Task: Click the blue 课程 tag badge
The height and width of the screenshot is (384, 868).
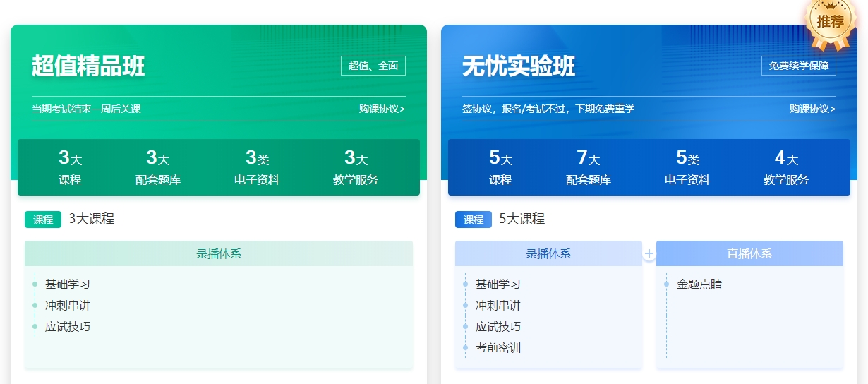Action: 474,220
